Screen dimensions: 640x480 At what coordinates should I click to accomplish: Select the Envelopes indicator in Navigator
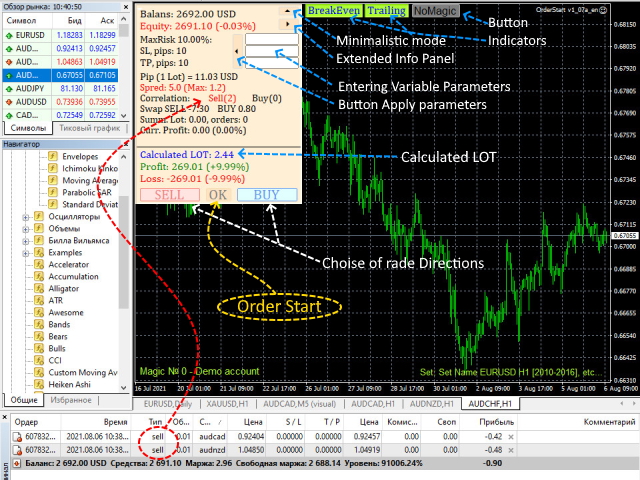pos(80,156)
